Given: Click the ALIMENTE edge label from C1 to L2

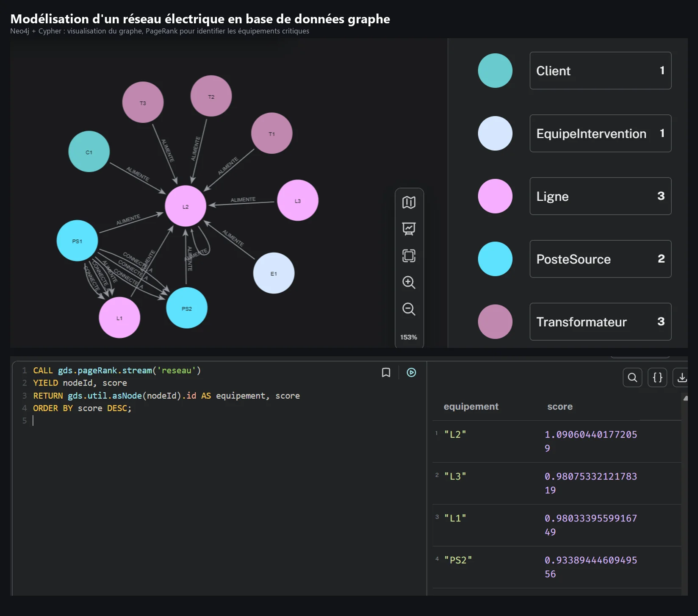Looking at the screenshot, I should tap(138, 174).
